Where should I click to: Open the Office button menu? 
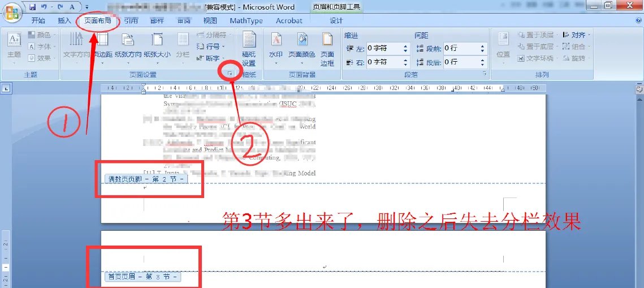click(x=12, y=12)
